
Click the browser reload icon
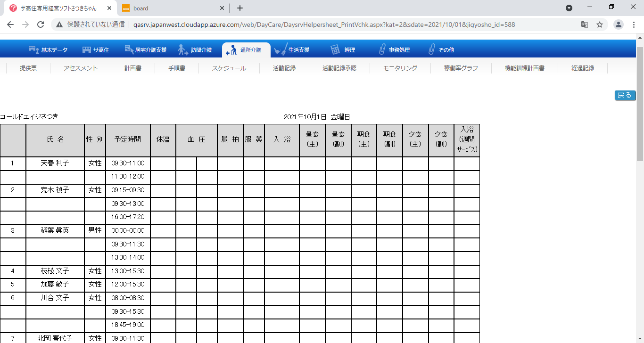(x=41, y=24)
